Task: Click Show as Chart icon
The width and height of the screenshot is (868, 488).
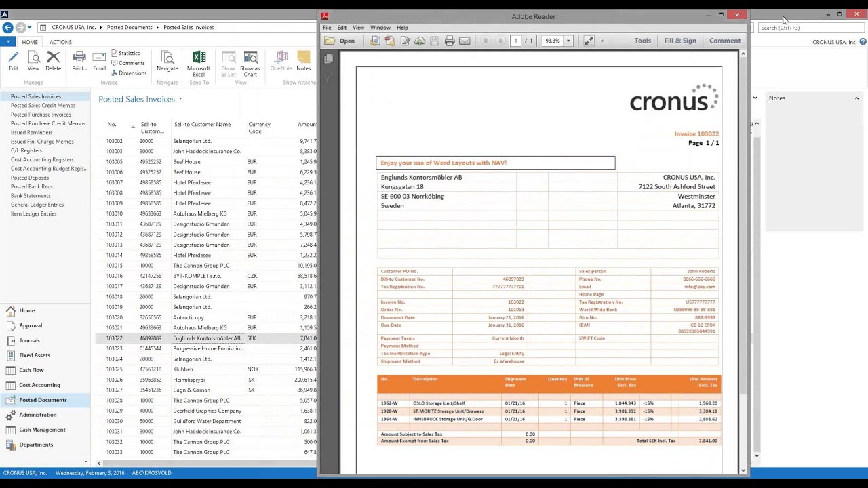Action: pos(250,58)
